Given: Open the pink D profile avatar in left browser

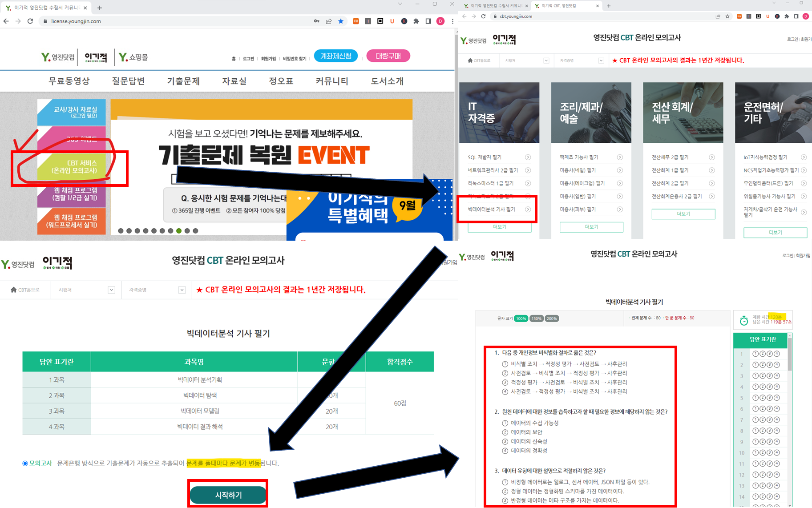Looking at the screenshot, I should [x=440, y=21].
